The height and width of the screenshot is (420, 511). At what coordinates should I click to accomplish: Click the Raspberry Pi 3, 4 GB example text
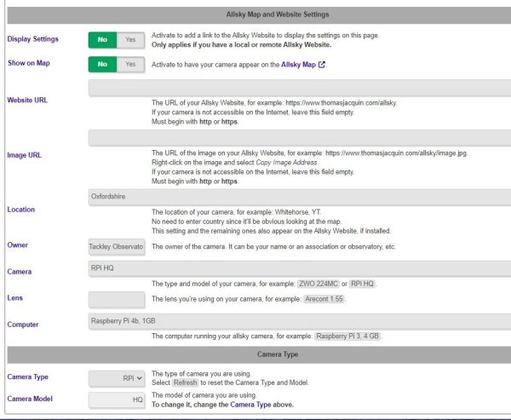click(x=347, y=337)
